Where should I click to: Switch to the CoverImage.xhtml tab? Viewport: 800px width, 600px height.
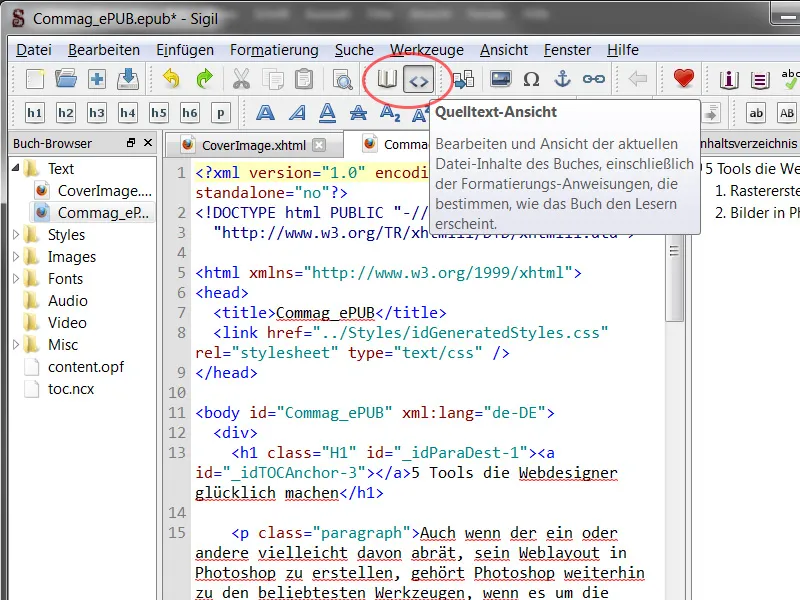(254, 145)
